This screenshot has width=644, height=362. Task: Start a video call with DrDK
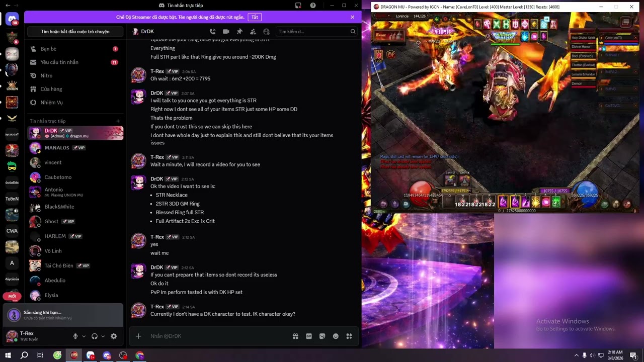click(226, 32)
